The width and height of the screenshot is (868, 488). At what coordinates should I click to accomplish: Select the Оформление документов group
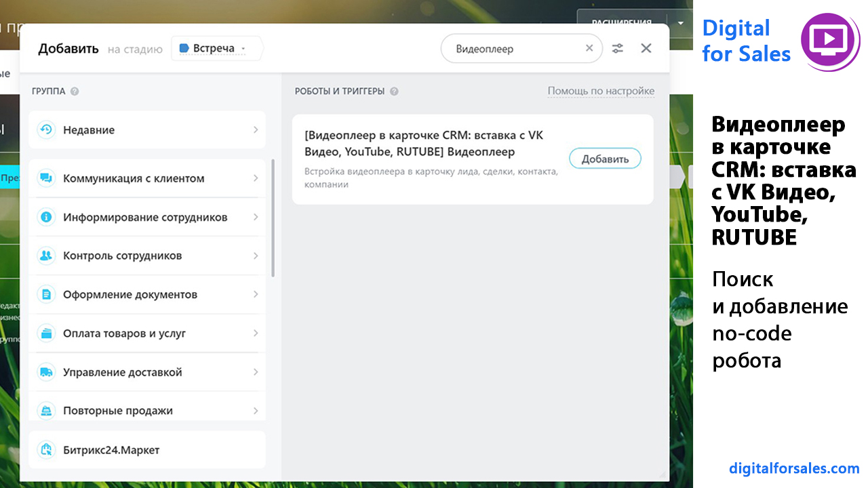(x=130, y=295)
